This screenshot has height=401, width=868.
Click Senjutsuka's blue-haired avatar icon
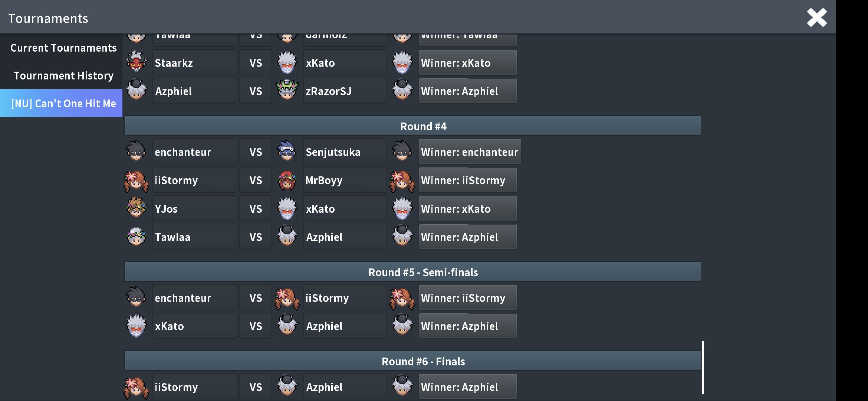point(286,151)
